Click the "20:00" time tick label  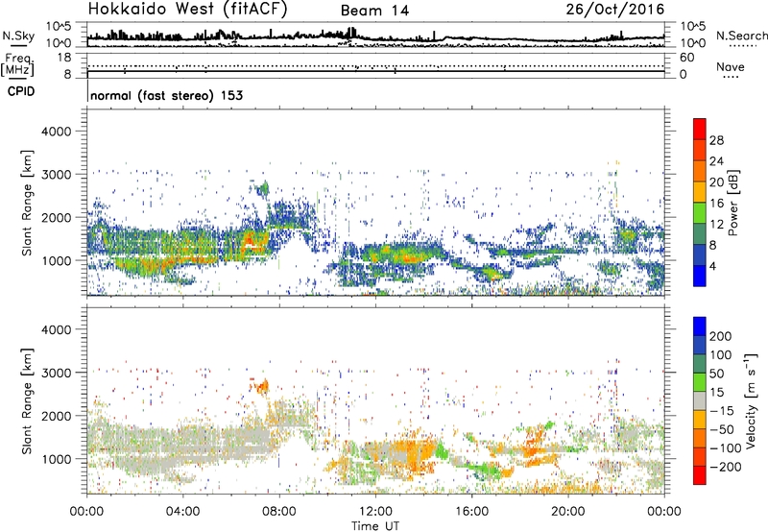[567, 512]
